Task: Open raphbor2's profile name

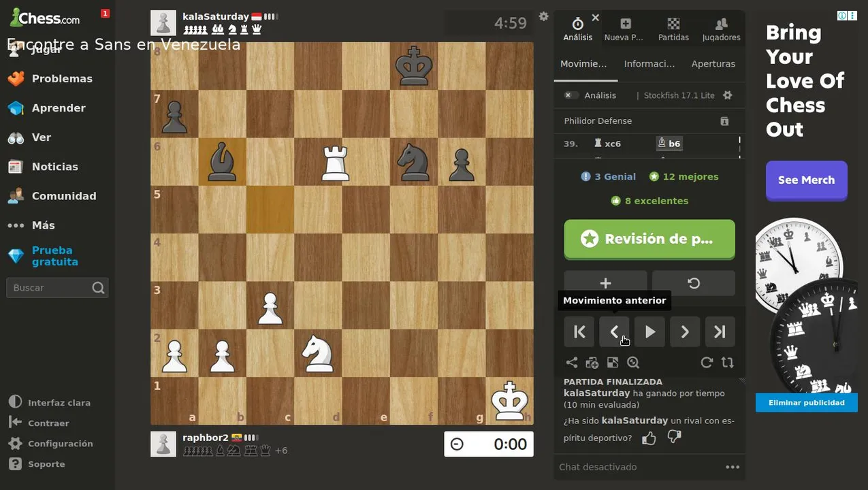Action: click(205, 438)
